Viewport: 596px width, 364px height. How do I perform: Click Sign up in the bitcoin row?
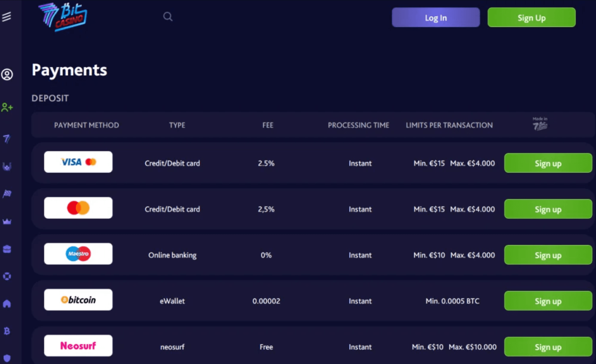(x=548, y=301)
